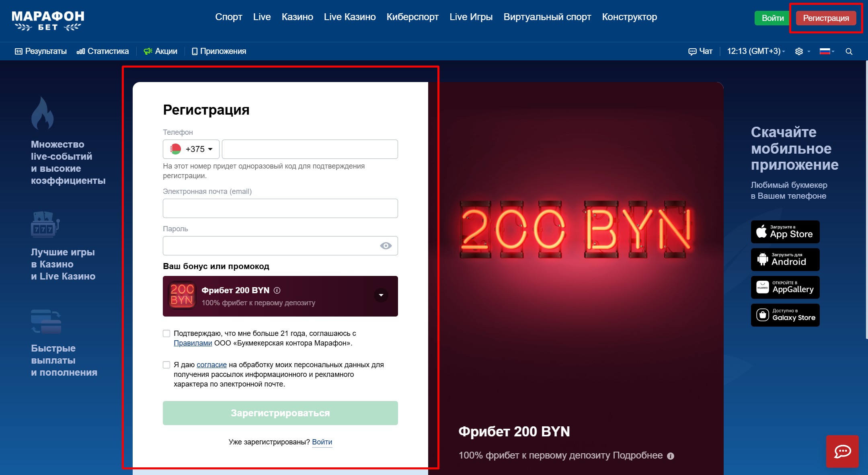Open Акции megaphone promotions link

coord(160,51)
